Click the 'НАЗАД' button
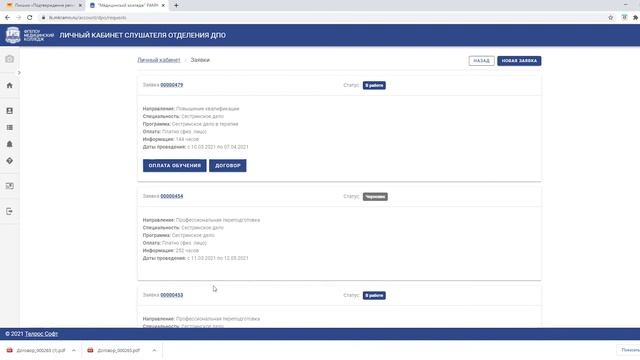The width and height of the screenshot is (640, 360). [482, 61]
